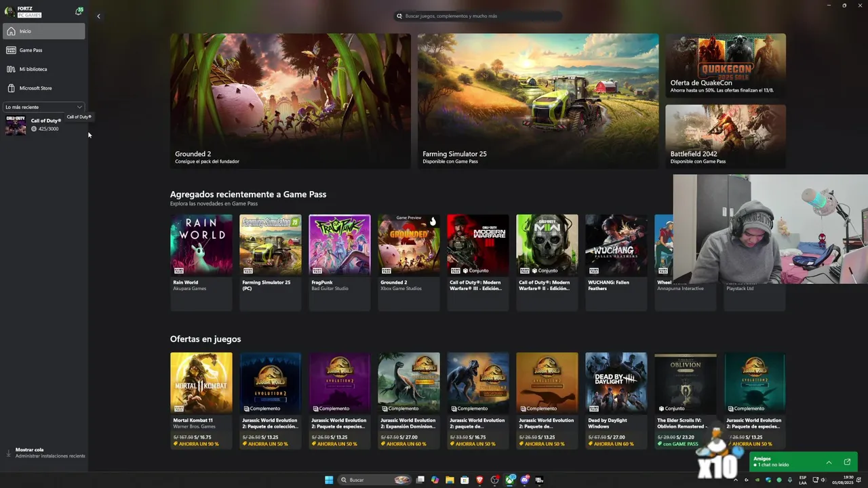The height and width of the screenshot is (488, 868).
Task: Open Microsoft Store taskbar icon
Action: [465, 480]
